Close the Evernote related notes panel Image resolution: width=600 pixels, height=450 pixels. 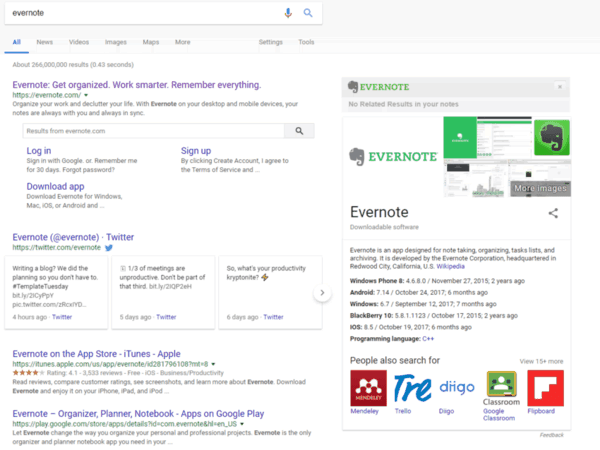tap(559, 88)
